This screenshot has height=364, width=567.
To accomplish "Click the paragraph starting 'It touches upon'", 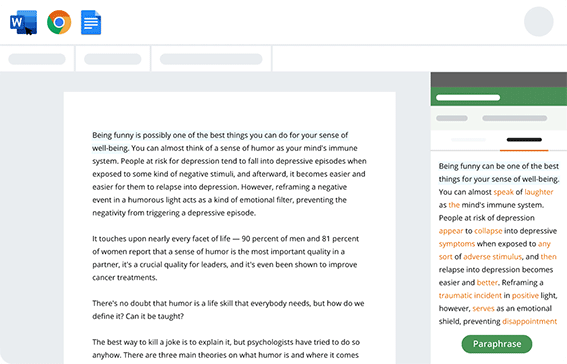I will pos(225,258).
